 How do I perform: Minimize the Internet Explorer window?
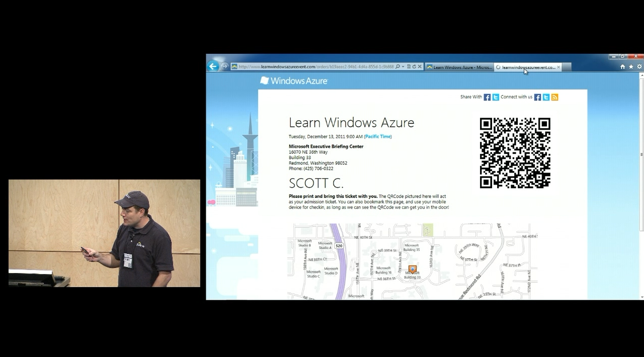tap(613, 56)
